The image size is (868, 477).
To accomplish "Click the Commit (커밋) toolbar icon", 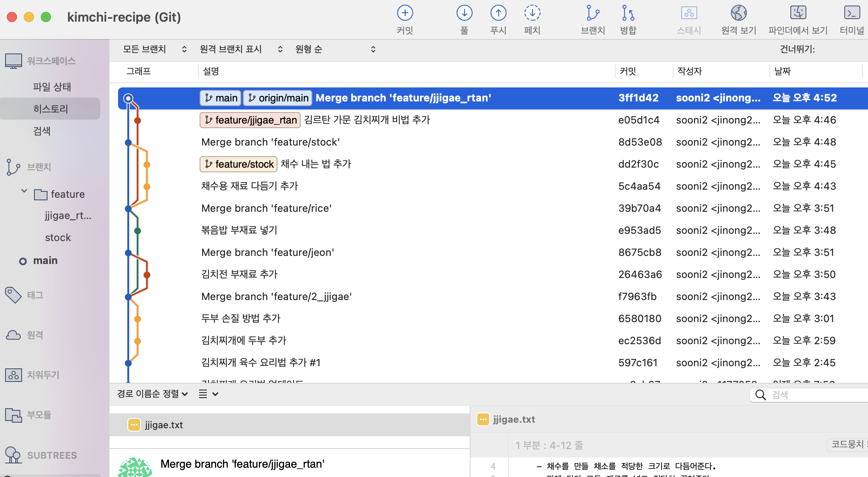I will [x=405, y=13].
